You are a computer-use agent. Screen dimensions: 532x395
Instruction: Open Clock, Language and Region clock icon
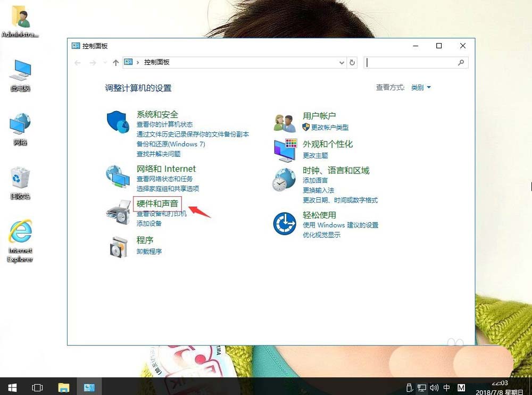tap(284, 180)
